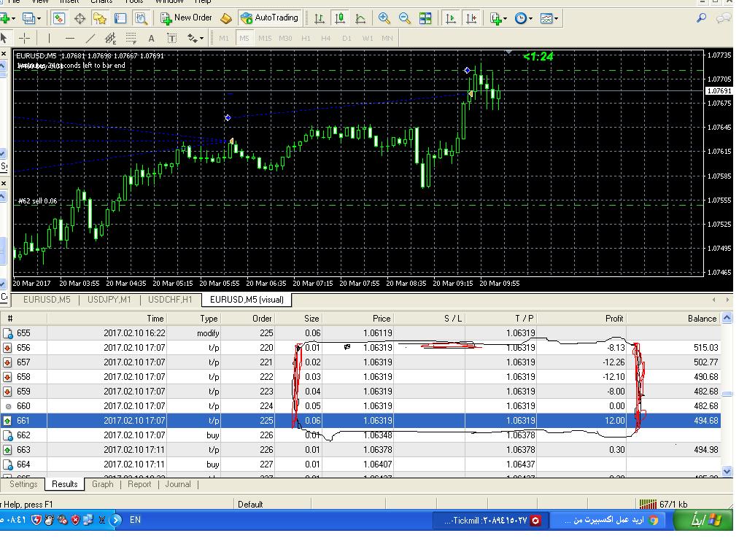The height and width of the screenshot is (560, 747).
Task: Sort results by the Type column header
Action: (x=193, y=319)
